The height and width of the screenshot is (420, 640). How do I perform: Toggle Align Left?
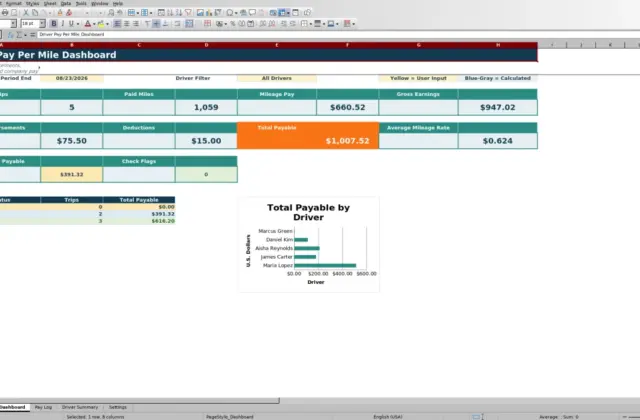click(x=117, y=24)
